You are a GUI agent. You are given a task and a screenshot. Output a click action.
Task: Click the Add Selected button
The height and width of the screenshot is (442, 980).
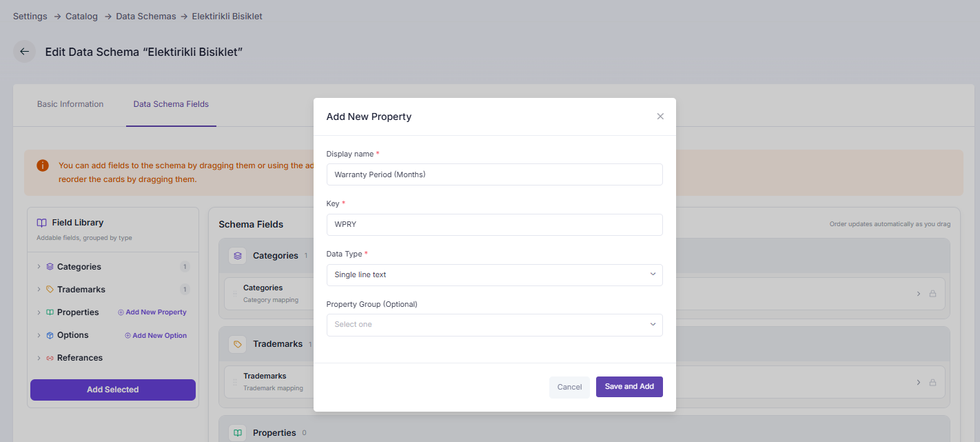[x=113, y=390]
